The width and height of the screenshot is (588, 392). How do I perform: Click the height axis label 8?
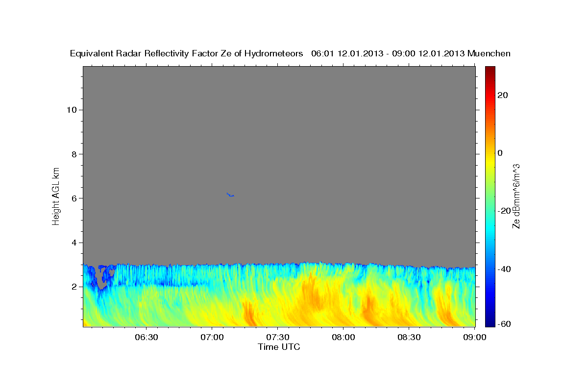pos(74,154)
